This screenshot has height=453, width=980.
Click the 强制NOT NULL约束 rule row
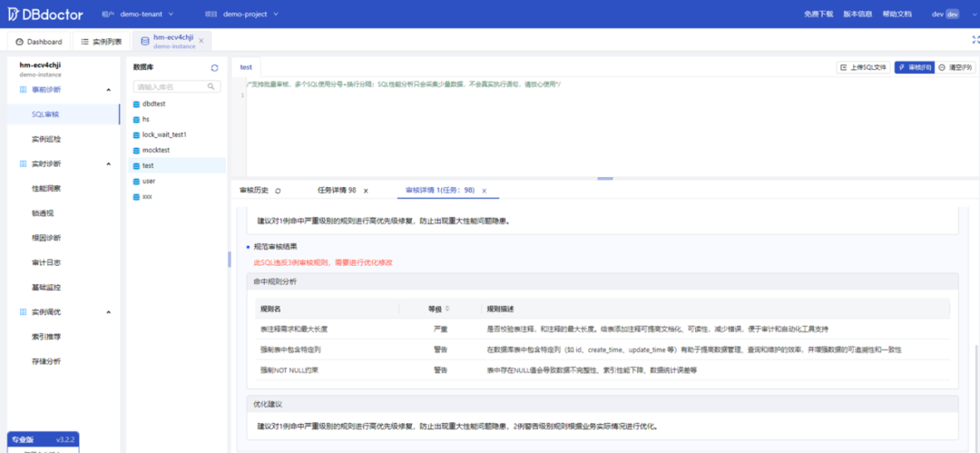(x=602, y=369)
